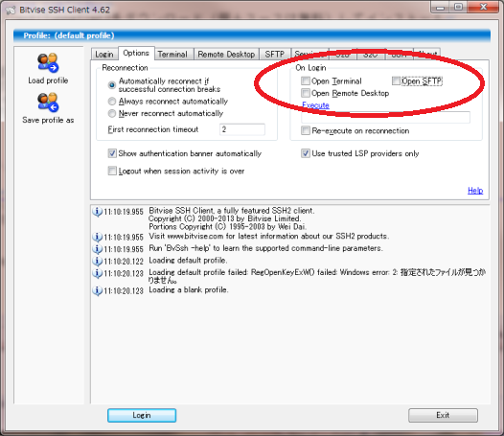Switch to the SFTP tab
Screen dimensions: 504x436
click(x=275, y=55)
